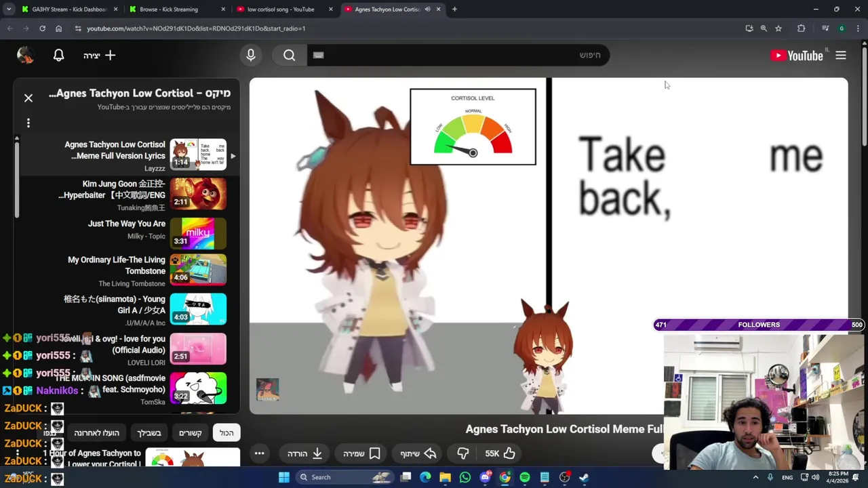Play the Young Girl A thumbnail

(198, 309)
